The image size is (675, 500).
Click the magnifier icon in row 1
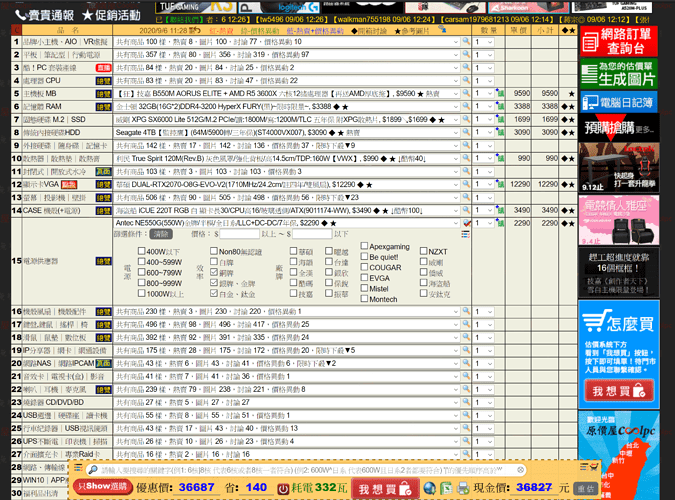(466, 41)
